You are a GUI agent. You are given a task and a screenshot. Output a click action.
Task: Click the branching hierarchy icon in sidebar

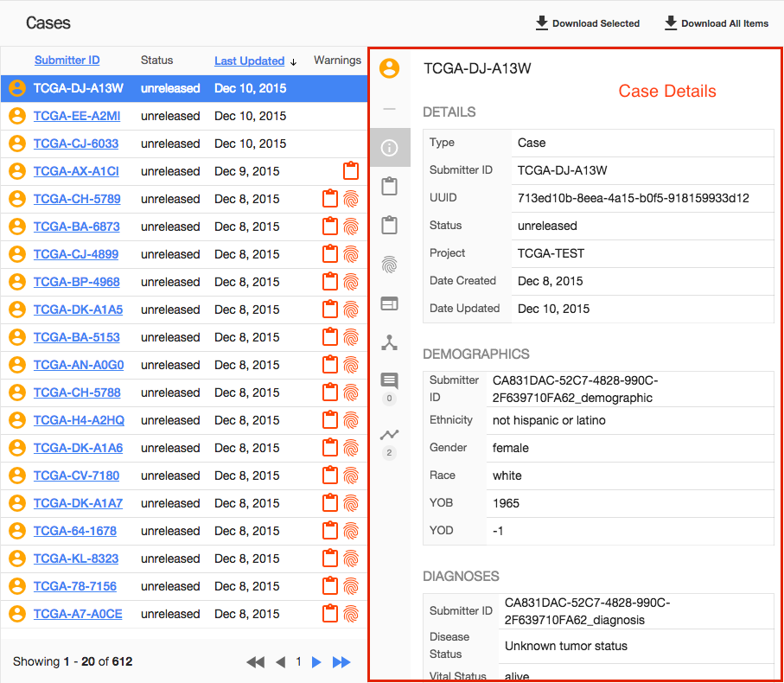[389, 342]
